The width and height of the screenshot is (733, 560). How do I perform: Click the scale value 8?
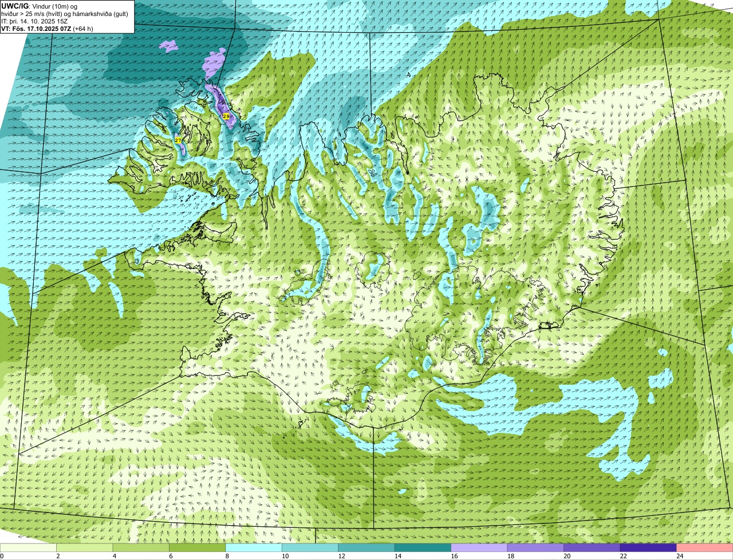227,555
